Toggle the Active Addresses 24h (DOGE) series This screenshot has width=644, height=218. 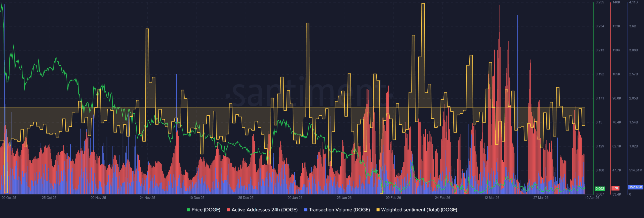[x=264, y=210]
